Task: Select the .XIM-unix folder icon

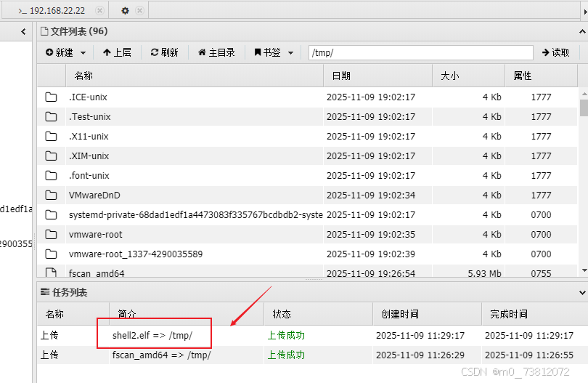Action: pyautogui.click(x=51, y=156)
